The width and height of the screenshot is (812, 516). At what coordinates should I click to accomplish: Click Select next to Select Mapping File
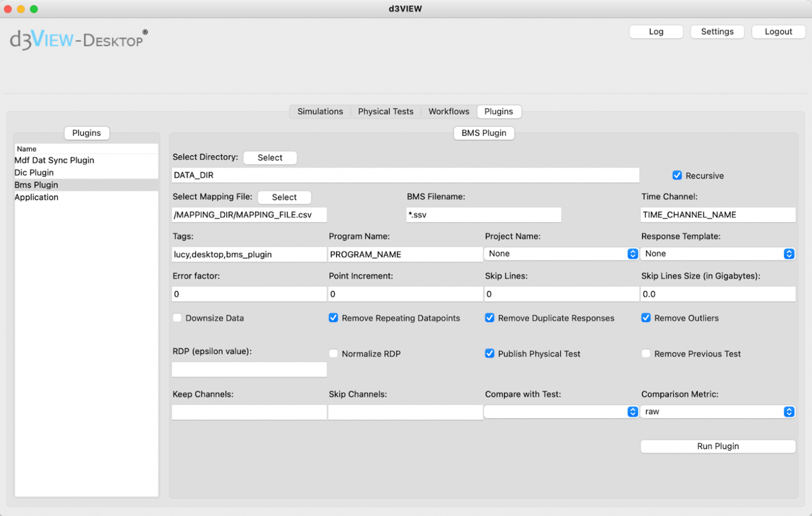pos(284,197)
